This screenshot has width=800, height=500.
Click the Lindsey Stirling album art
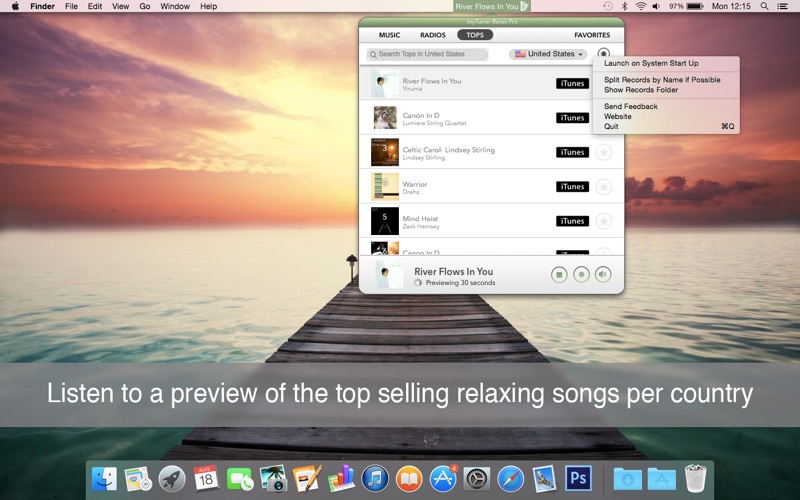pos(385,152)
